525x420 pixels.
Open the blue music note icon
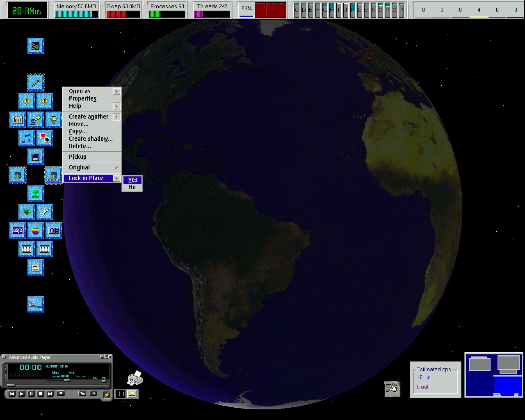coord(27,138)
